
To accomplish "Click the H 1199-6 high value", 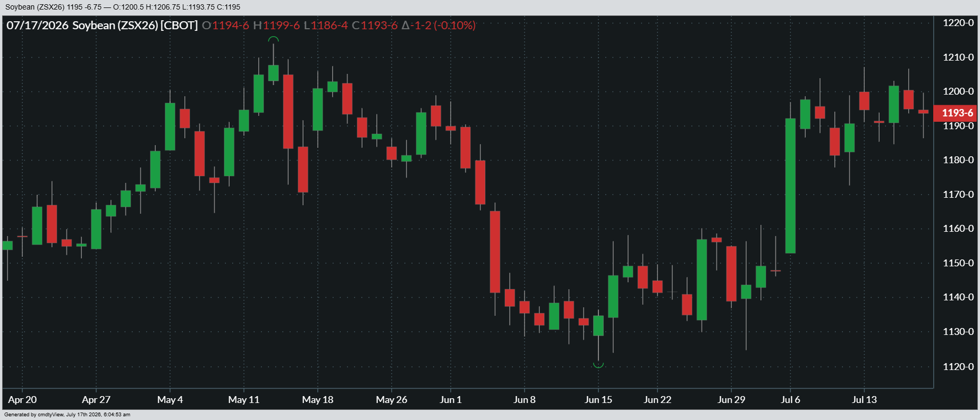I will pos(276,26).
